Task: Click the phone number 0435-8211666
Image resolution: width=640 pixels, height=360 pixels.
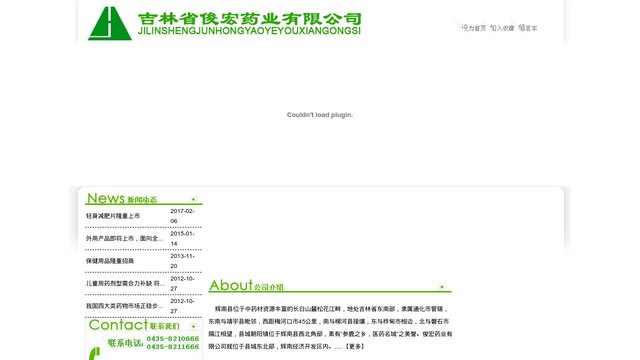Action: tap(173, 347)
